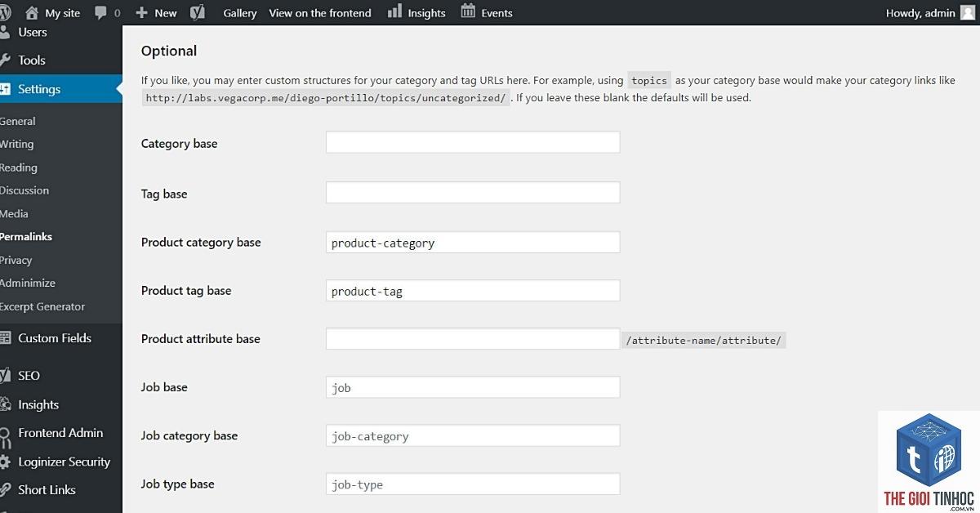The image size is (980, 513).
Task: Click the topics code sample
Action: tap(649, 81)
